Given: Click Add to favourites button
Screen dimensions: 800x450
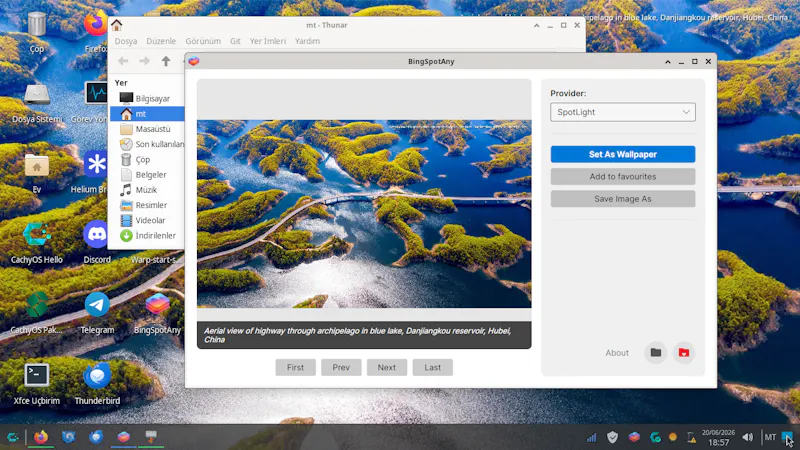Looking at the screenshot, I should [622, 177].
